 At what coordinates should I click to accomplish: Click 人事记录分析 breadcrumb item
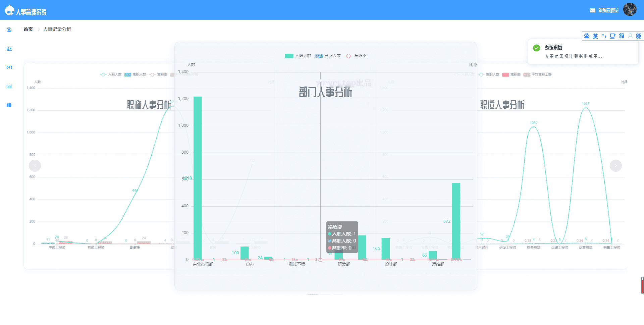pyautogui.click(x=57, y=29)
